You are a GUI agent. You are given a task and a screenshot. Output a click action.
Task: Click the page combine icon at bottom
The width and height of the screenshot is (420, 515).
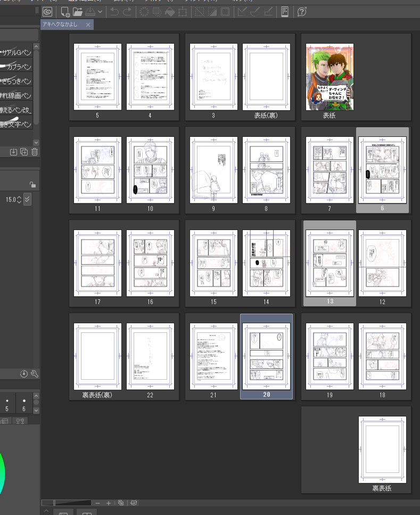click(x=121, y=503)
